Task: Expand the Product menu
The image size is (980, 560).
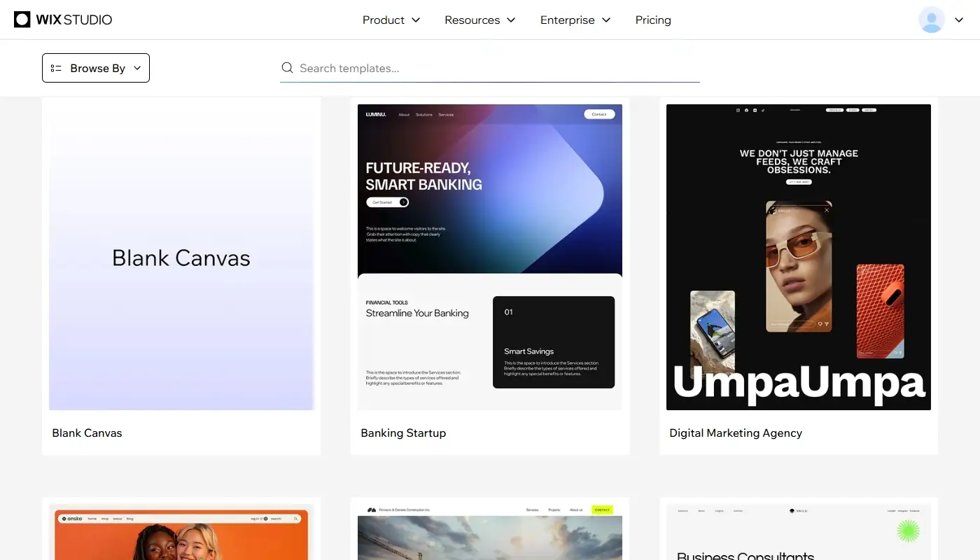Action: pyautogui.click(x=391, y=20)
